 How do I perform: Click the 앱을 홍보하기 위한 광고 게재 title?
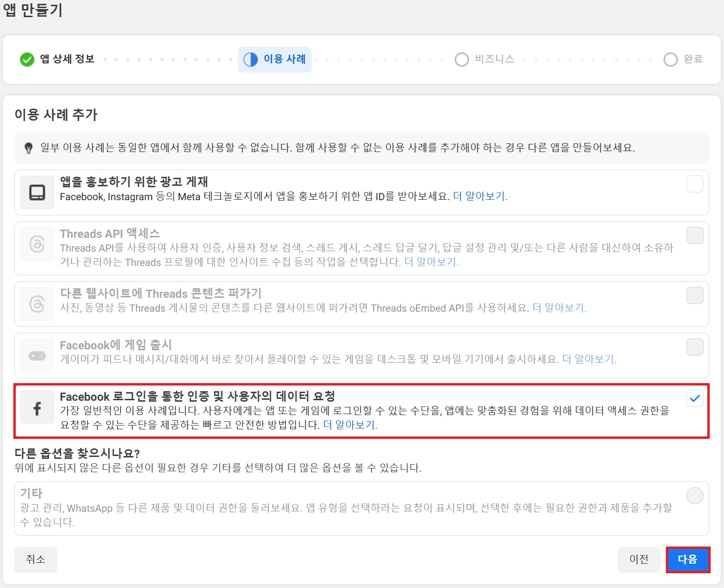[134, 182]
